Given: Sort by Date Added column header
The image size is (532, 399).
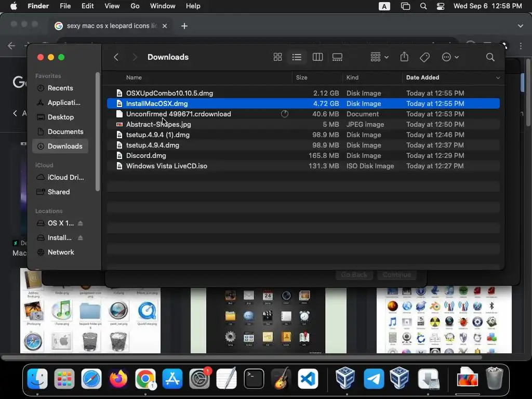Looking at the screenshot, I should tap(422, 77).
